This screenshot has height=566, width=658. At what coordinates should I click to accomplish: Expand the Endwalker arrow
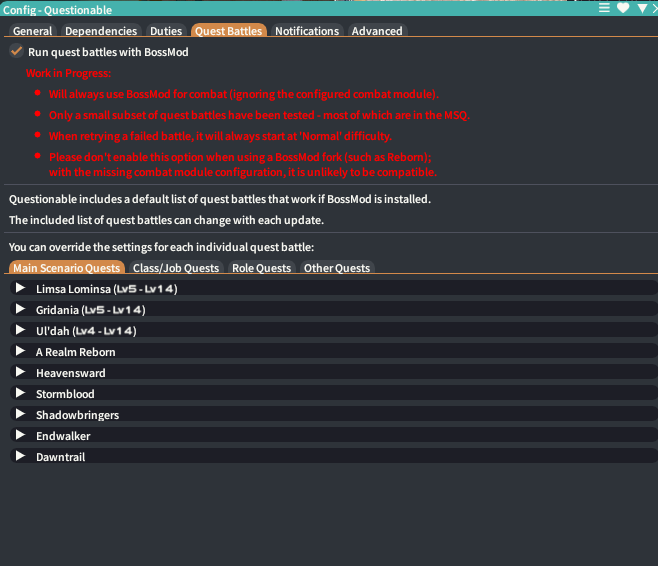(x=20, y=435)
